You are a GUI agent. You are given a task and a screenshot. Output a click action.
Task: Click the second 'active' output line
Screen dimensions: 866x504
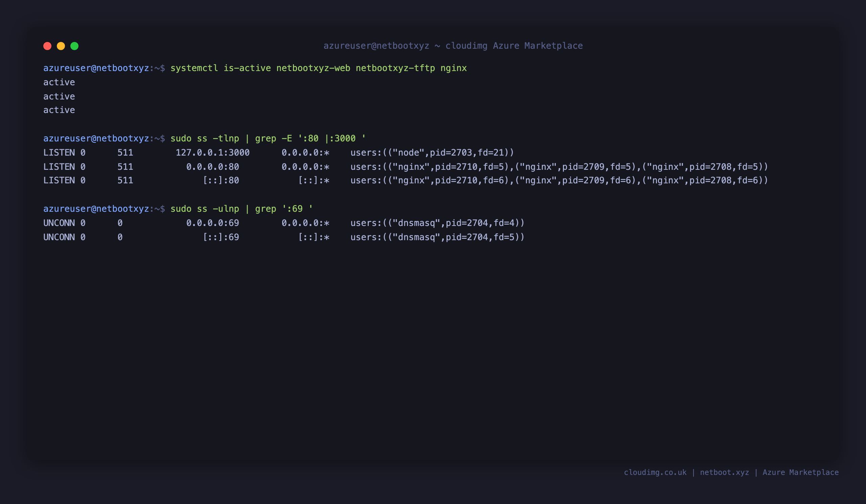[x=59, y=96]
